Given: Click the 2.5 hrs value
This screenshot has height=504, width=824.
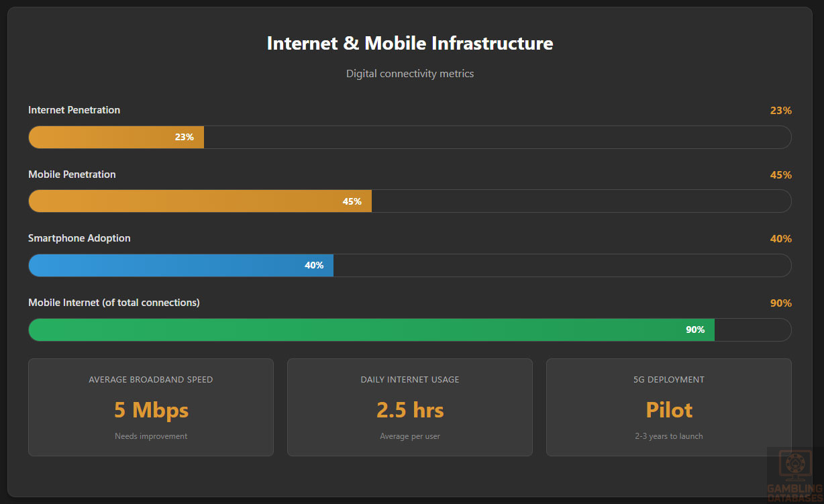Looking at the screenshot, I should [x=410, y=409].
